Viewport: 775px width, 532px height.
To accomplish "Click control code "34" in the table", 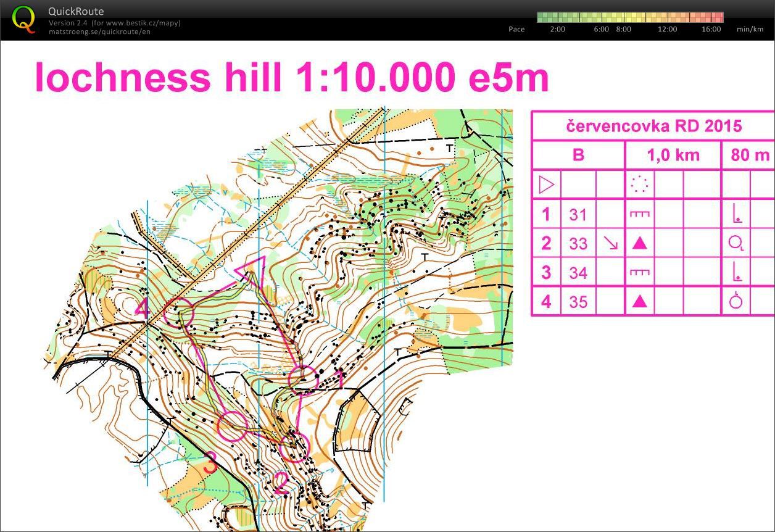I will point(578,273).
